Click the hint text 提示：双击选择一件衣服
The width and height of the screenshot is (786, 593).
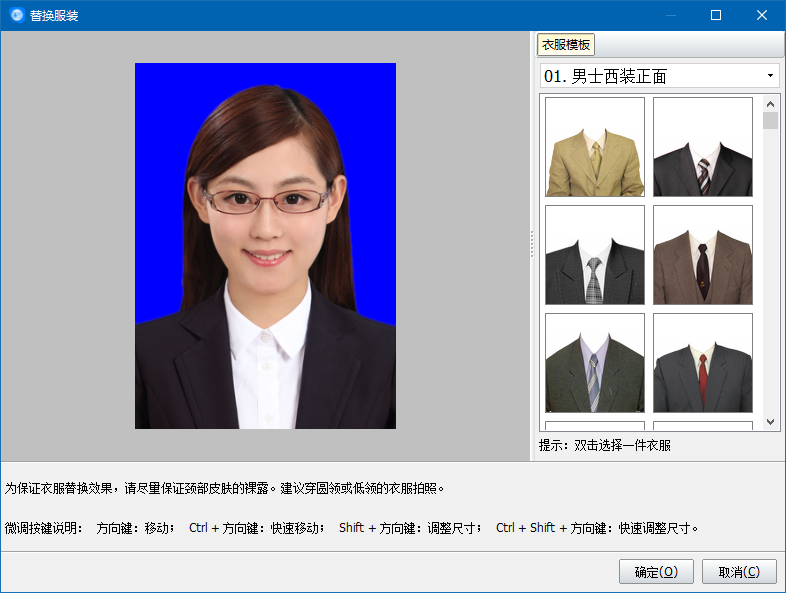pyautogui.click(x=605, y=445)
